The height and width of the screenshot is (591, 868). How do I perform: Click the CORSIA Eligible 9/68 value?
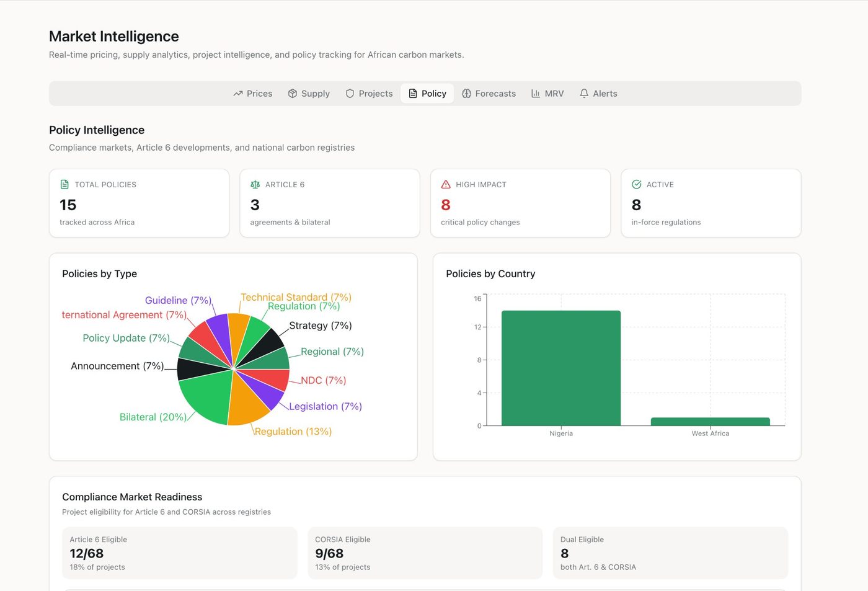tap(329, 553)
